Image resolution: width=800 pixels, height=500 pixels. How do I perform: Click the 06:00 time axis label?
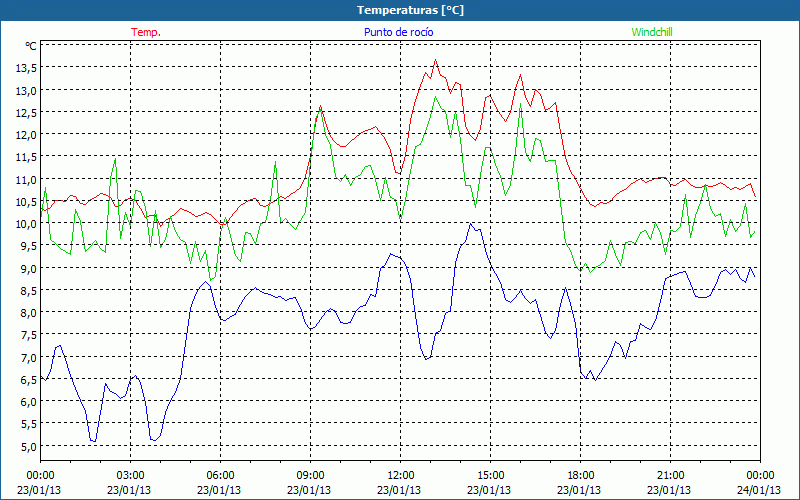coord(220,475)
